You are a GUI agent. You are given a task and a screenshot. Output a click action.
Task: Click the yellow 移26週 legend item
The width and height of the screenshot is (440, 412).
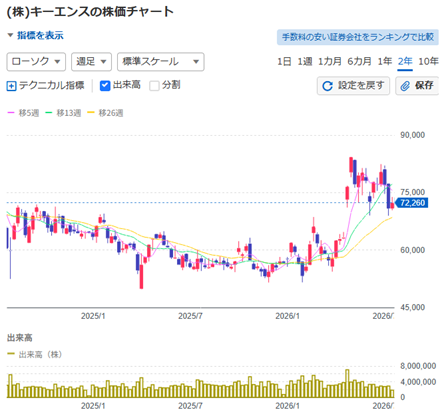(105, 113)
